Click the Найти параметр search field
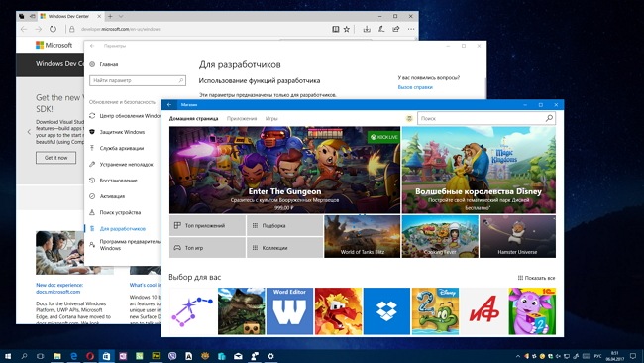 point(138,80)
